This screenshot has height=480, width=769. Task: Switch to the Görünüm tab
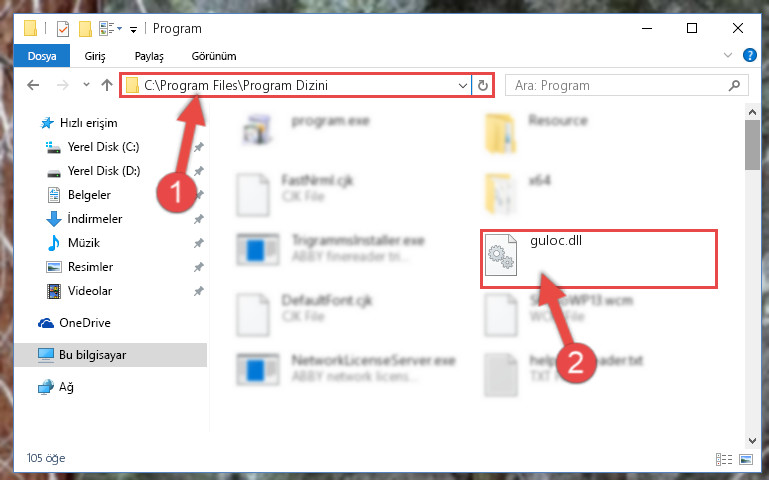[214, 56]
